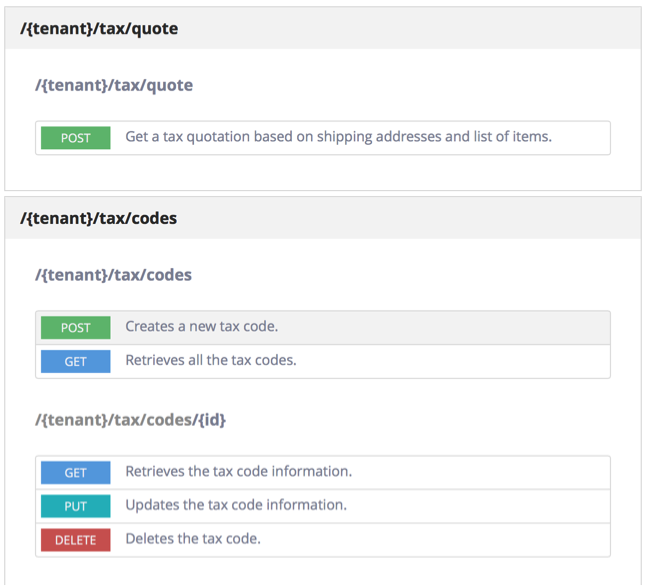Click empty area of DELETE tax code row
Viewport: 646px width, 586px height.
click(433, 540)
